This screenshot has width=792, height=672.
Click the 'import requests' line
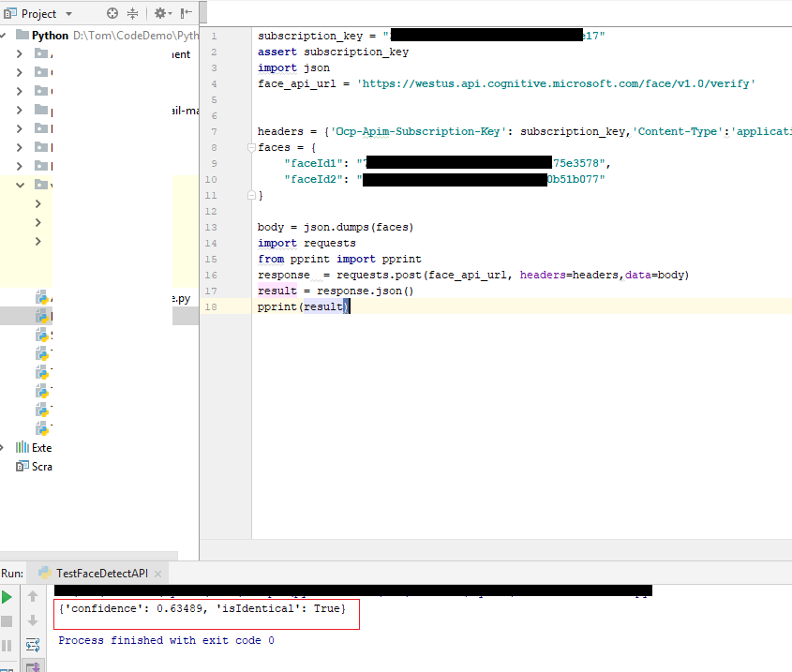(x=306, y=243)
